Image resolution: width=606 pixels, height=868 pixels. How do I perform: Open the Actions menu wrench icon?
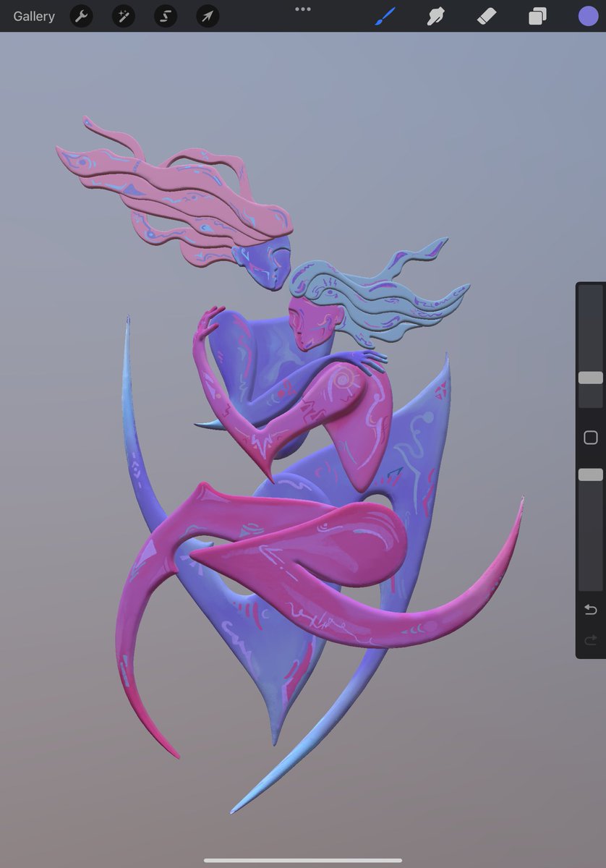click(x=80, y=16)
